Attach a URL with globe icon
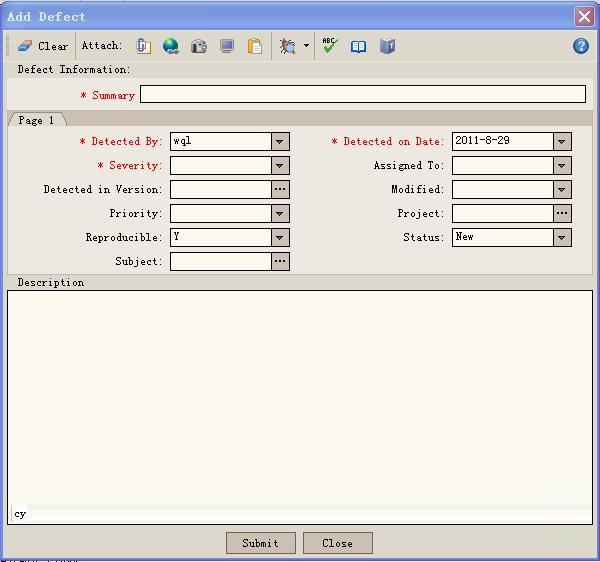The height and width of the screenshot is (562, 600). (x=171, y=46)
